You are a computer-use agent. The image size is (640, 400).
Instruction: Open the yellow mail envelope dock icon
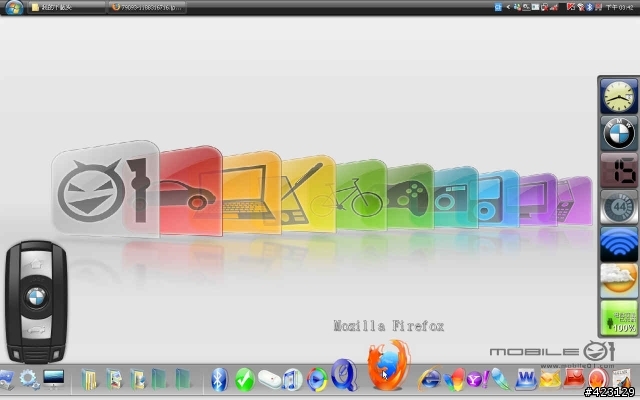pyautogui.click(x=550, y=379)
